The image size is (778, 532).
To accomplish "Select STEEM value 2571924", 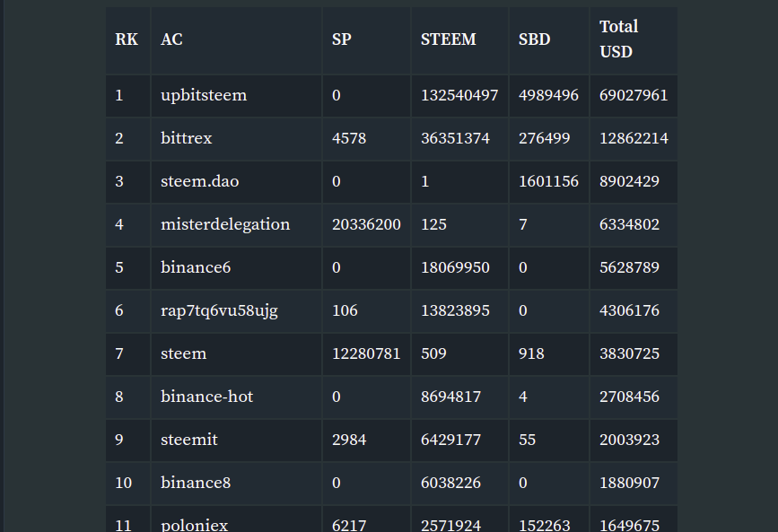I will 451,525.
